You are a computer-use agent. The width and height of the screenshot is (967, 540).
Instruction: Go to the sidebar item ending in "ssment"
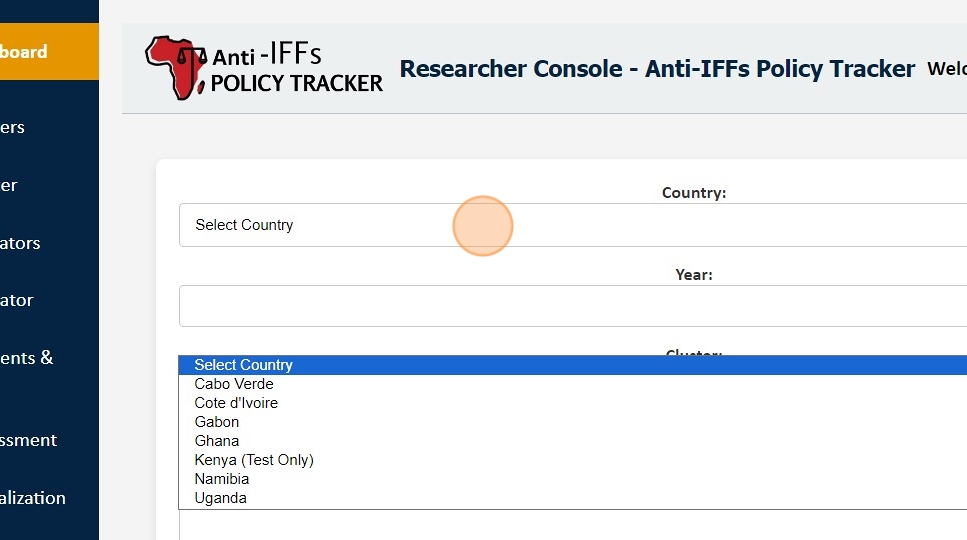(28, 440)
